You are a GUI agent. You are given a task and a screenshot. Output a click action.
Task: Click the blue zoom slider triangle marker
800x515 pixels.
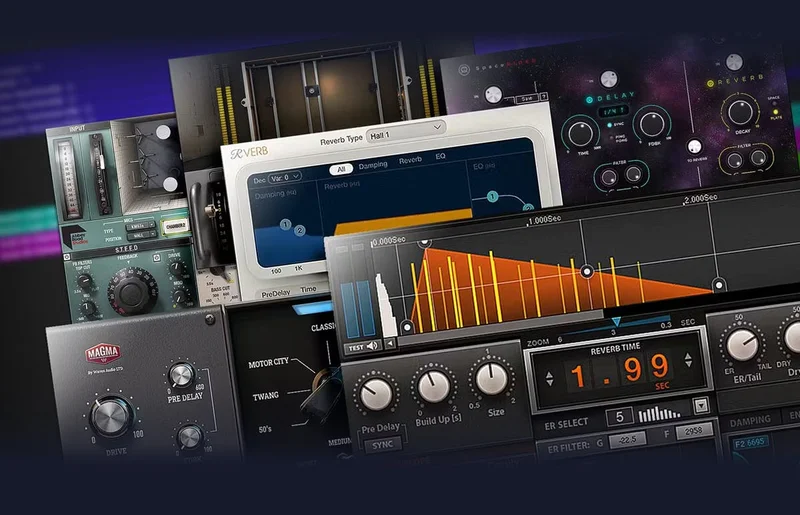616,322
